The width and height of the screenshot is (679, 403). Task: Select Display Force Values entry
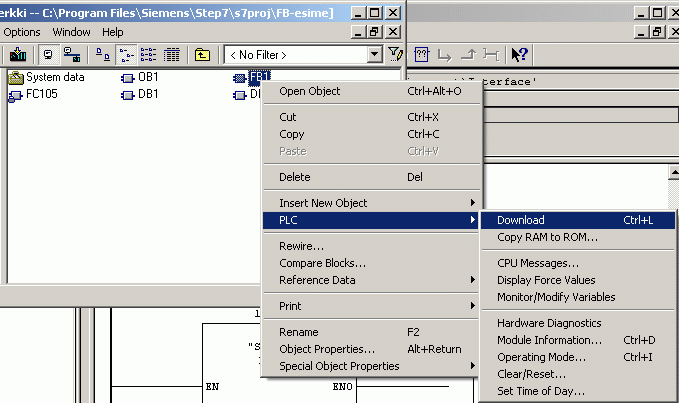click(x=578, y=280)
